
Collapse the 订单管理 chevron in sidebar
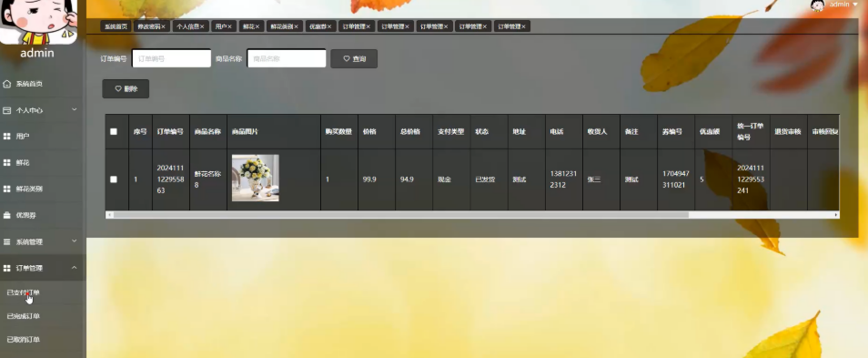pyautogui.click(x=75, y=268)
